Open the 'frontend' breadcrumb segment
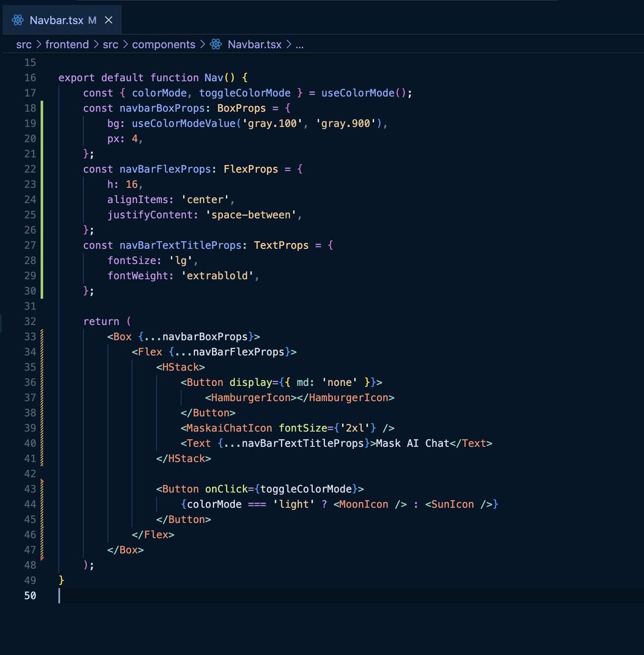 pyautogui.click(x=67, y=45)
